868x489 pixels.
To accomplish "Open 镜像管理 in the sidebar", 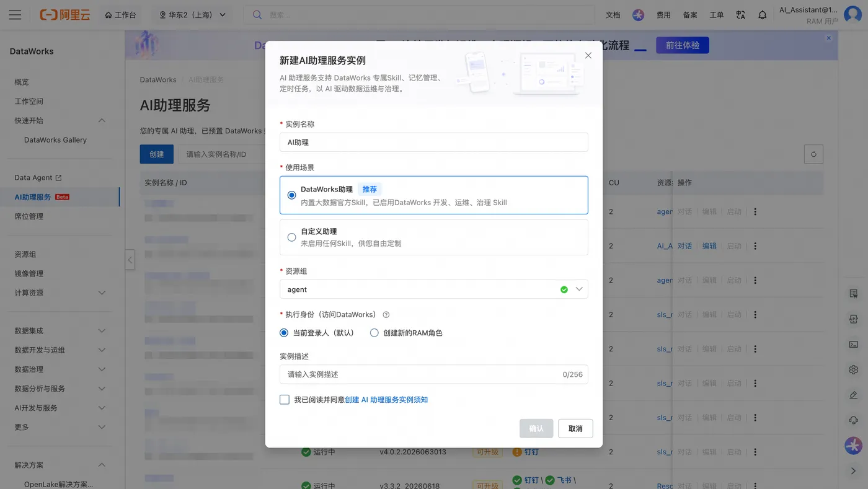I will pyautogui.click(x=29, y=273).
